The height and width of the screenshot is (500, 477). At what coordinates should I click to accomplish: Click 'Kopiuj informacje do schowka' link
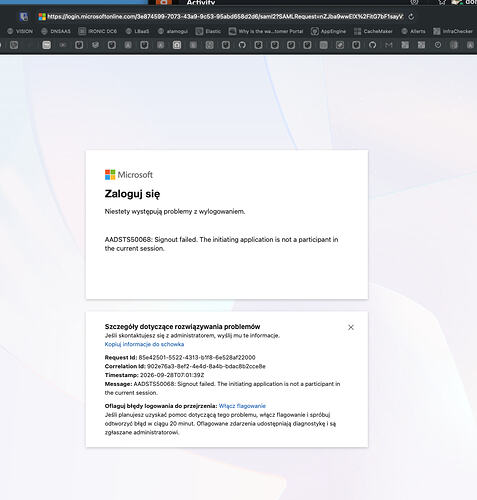tap(144, 344)
